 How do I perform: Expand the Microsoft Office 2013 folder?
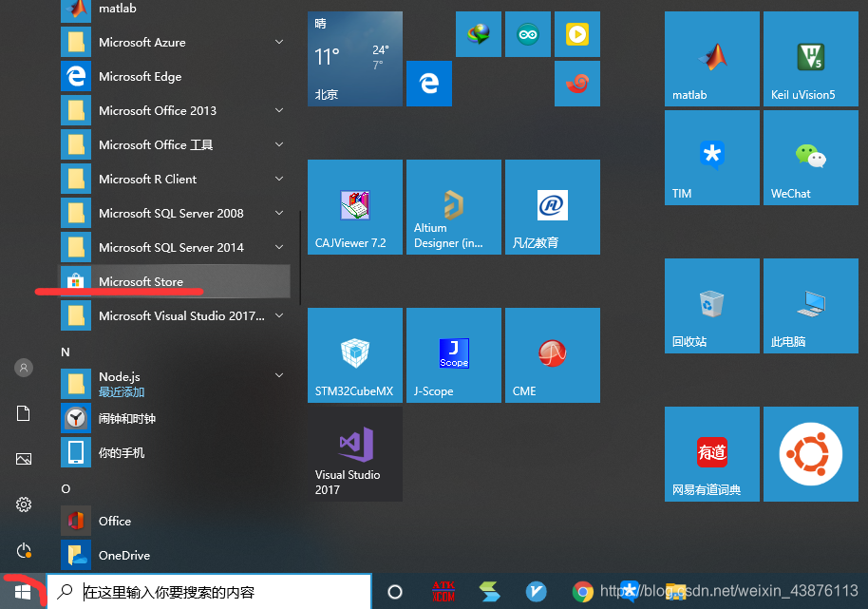[174, 111]
